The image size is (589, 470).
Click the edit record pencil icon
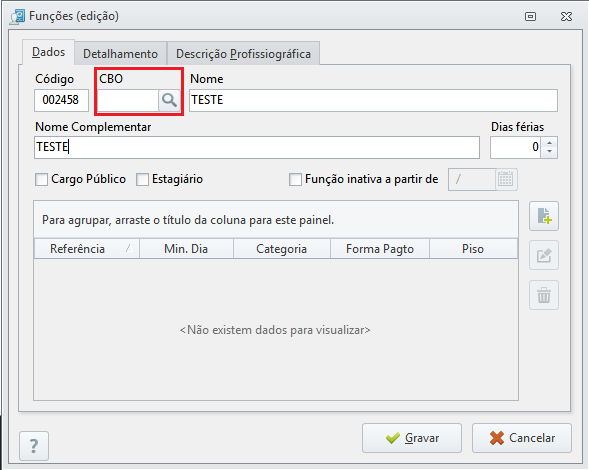[x=544, y=255]
